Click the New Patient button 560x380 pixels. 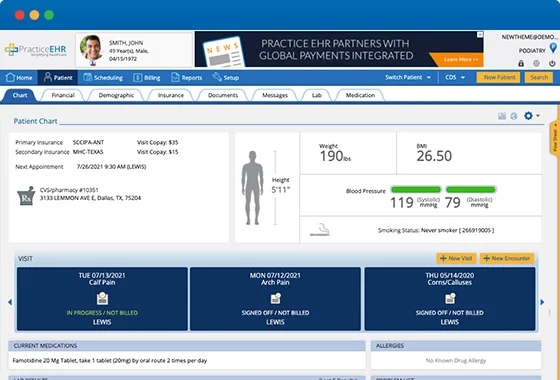point(499,77)
